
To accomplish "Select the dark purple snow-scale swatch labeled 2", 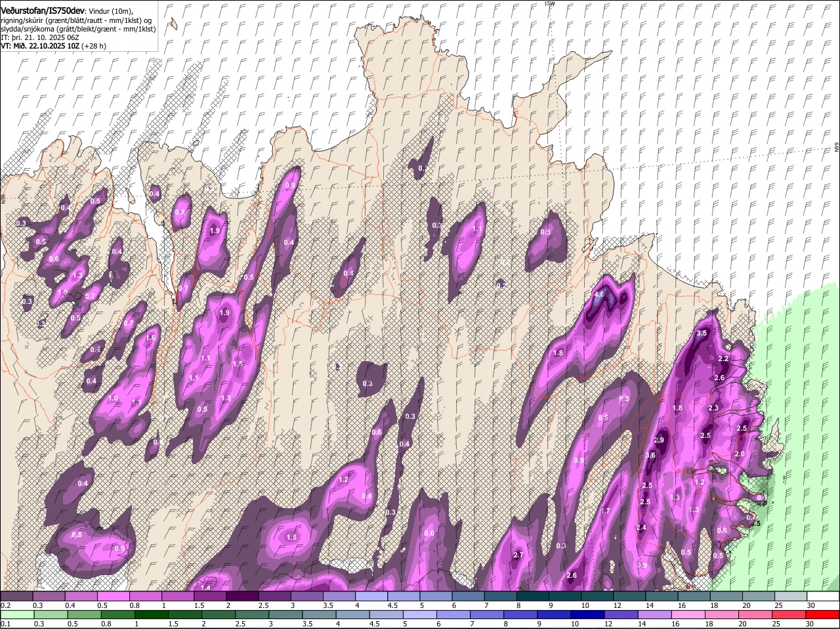I will tap(243, 596).
